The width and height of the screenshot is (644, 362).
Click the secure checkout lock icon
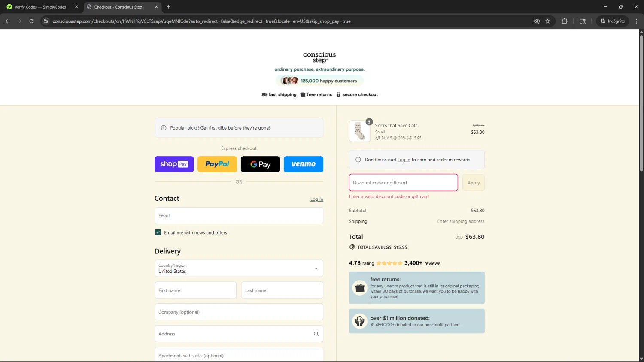[x=338, y=94]
